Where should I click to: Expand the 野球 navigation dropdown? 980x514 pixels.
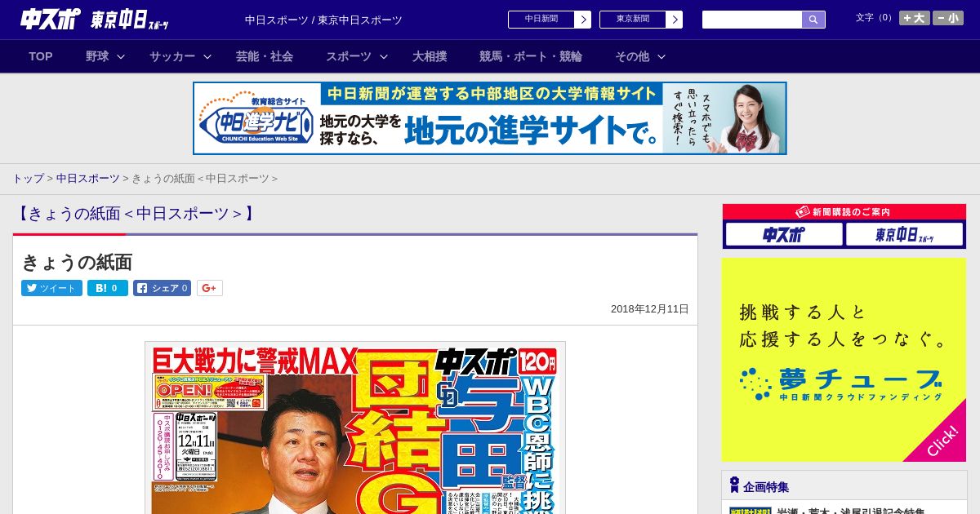pyautogui.click(x=105, y=56)
